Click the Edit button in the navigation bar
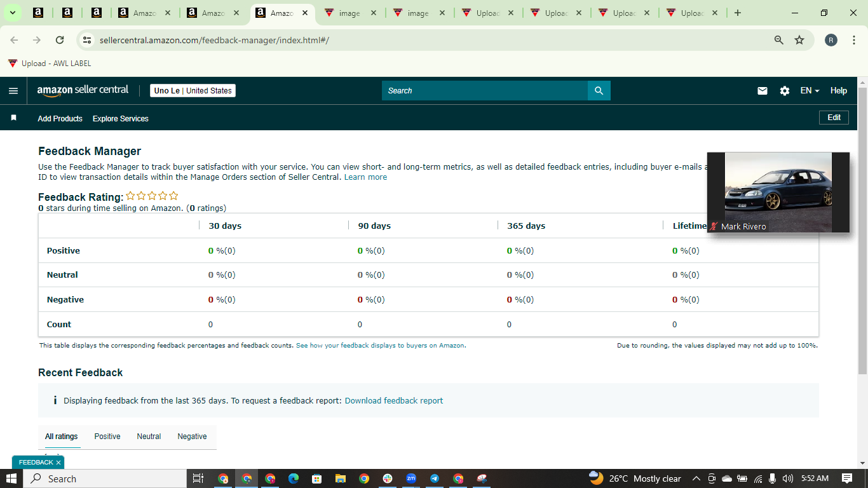Image resolution: width=868 pixels, height=488 pixels. tap(834, 118)
